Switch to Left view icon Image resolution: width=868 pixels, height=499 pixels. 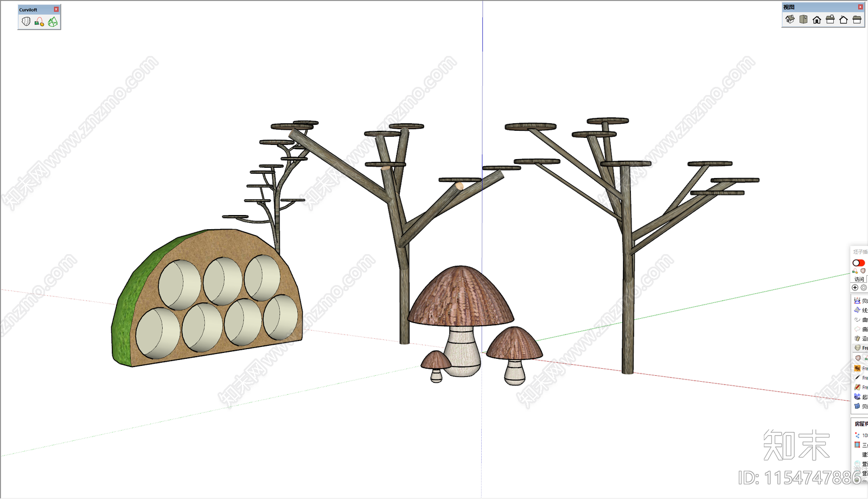pyautogui.click(x=857, y=20)
